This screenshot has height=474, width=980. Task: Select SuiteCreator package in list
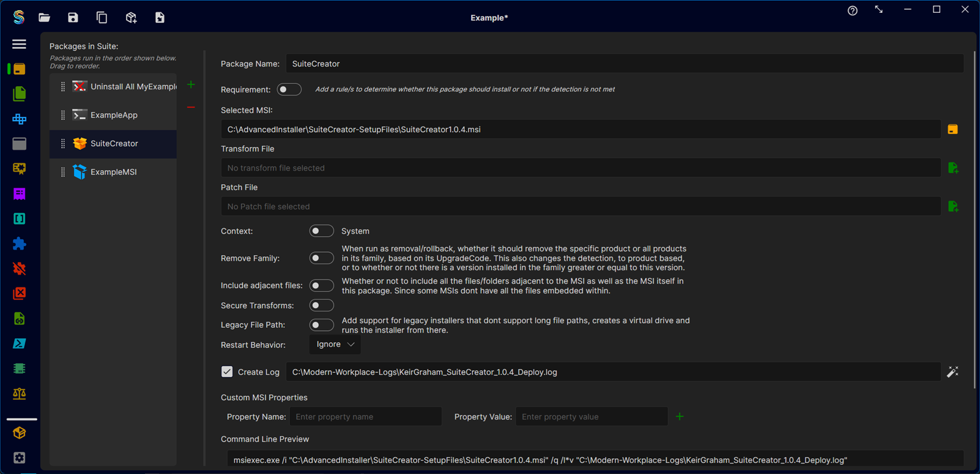pyautogui.click(x=113, y=144)
